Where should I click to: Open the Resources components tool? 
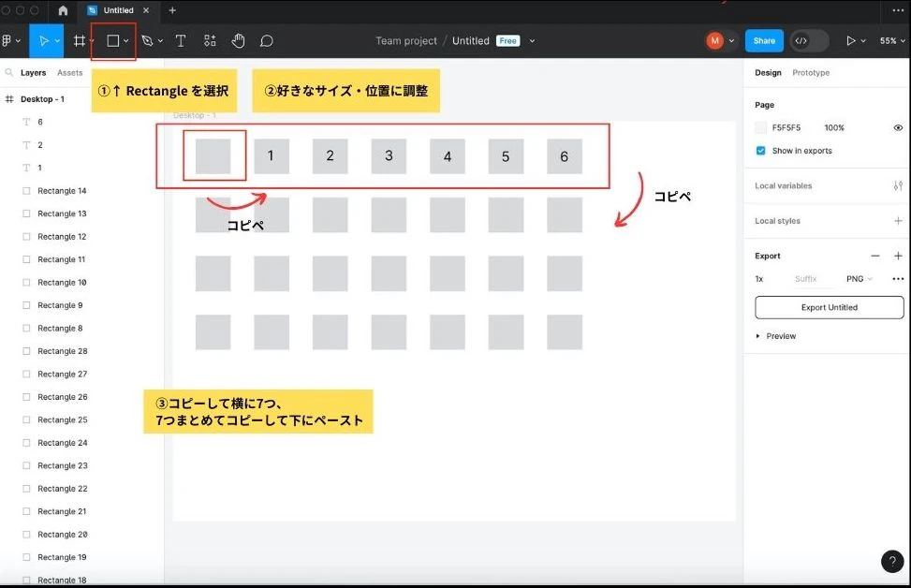(x=210, y=40)
